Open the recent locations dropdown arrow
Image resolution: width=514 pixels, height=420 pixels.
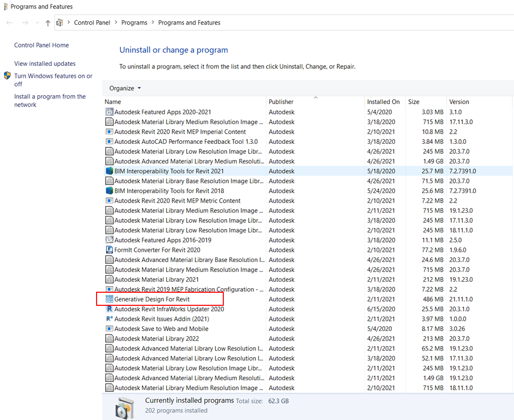click(x=37, y=23)
